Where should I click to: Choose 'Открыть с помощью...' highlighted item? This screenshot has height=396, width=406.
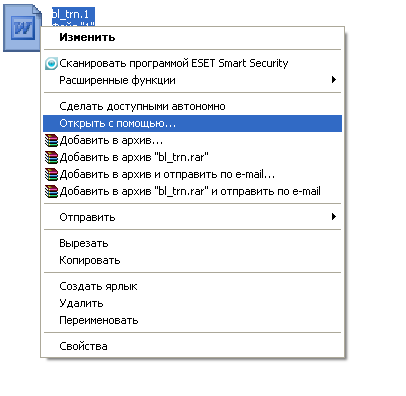[x=193, y=123]
